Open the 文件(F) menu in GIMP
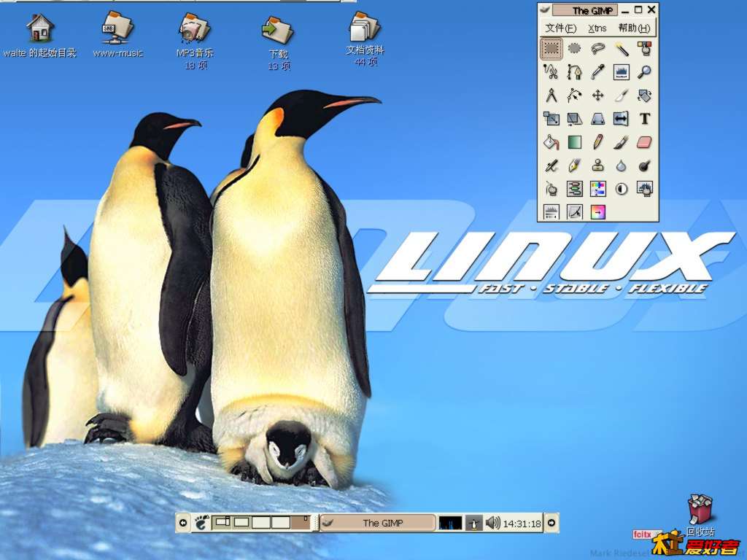The width and height of the screenshot is (747, 560). (x=561, y=28)
